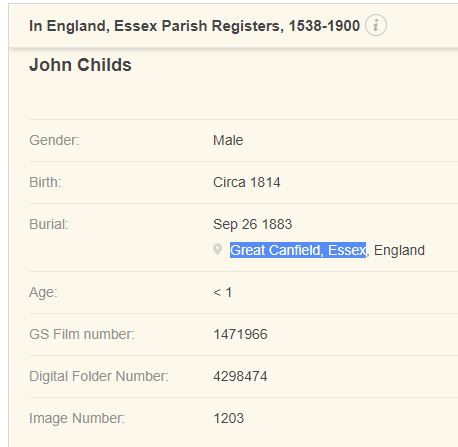The height and width of the screenshot is (447, 458).
Task: Click the < 1 age value
Action: coord(223,292)
